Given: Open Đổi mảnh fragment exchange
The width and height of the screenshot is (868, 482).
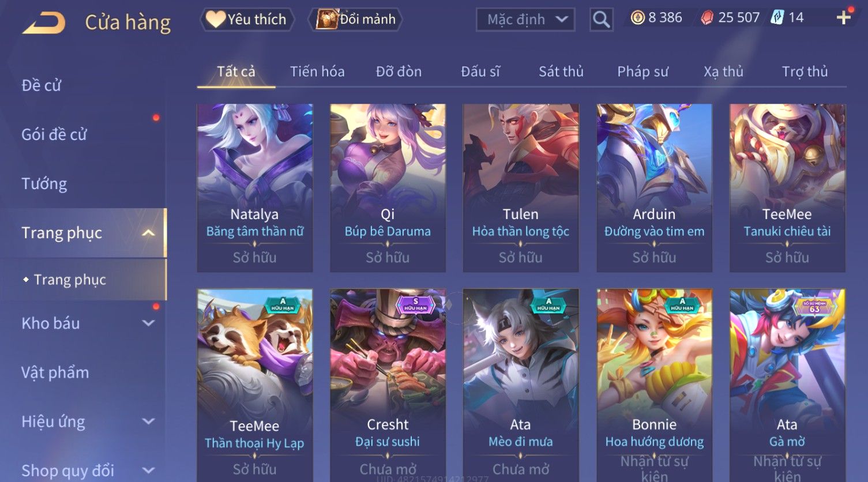Looking at the screenshot, I should (x=355, y=20).
